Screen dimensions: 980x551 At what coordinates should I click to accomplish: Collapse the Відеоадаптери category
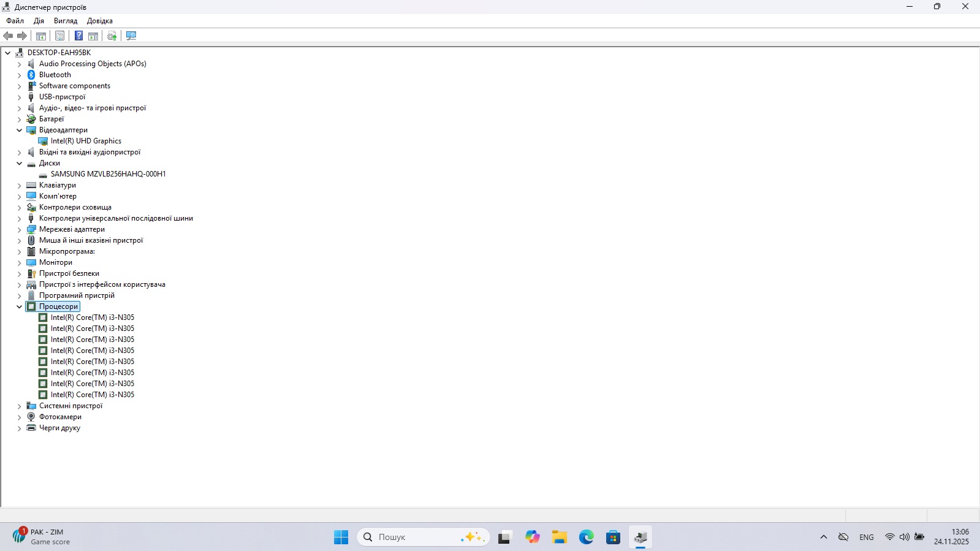[19, 130]
